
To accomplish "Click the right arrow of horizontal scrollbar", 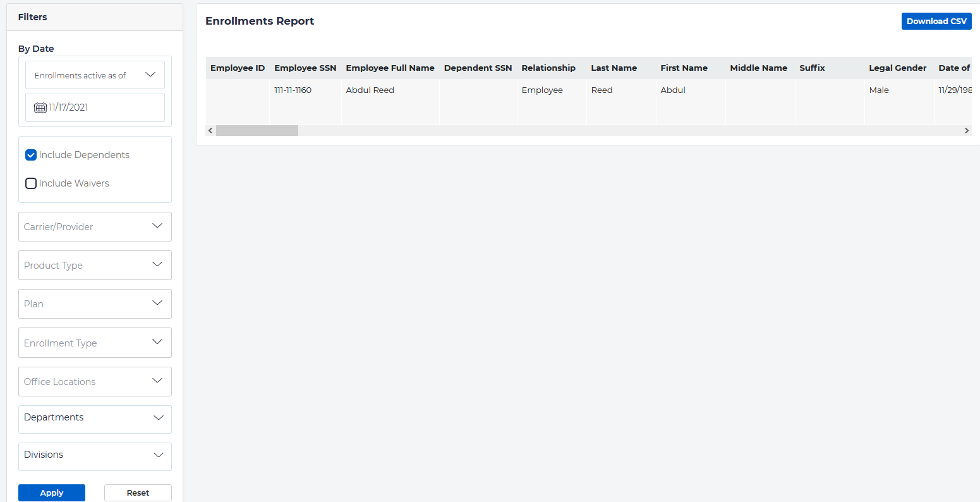I will click(x=966, y=130).
